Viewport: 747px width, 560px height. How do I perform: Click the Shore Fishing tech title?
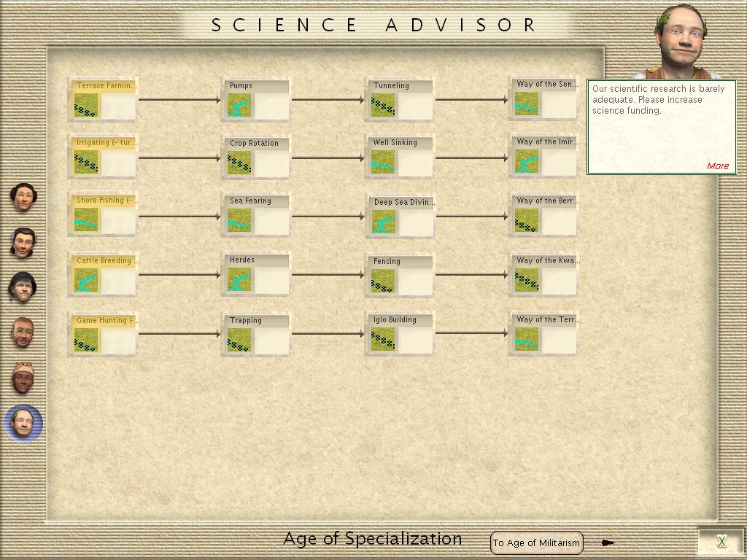pyautogui.click(x=107, y=200)
